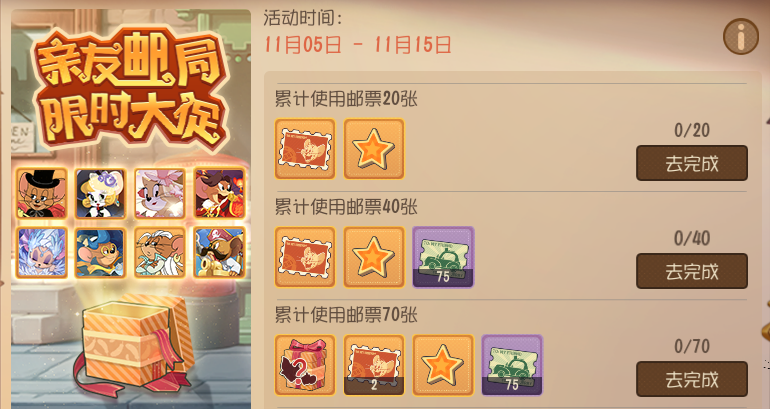Select the green car ticket in the 40-stamp task

[x=443, y=257]
